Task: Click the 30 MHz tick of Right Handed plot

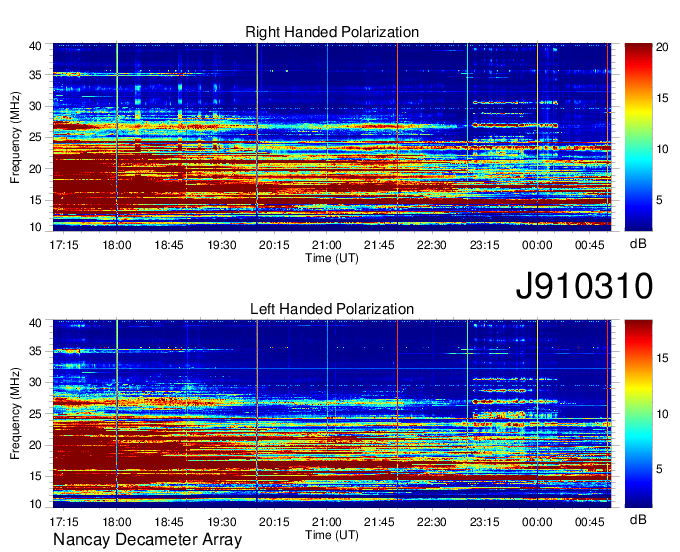Action: click(x=35, y=106)
